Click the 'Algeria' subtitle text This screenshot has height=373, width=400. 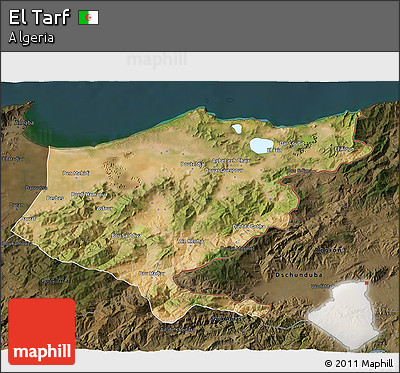31,38
